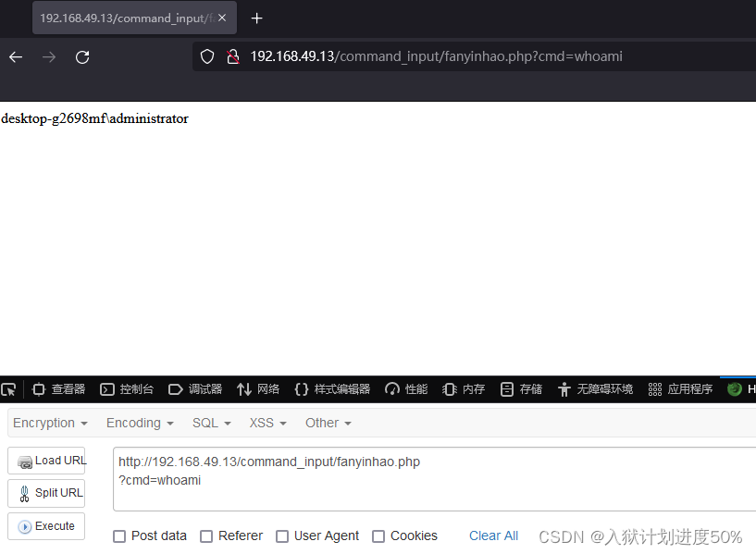Viewport: 756px width, 554px height.
Task: Open the 控制台 console tab
Action: coord(127,389)
